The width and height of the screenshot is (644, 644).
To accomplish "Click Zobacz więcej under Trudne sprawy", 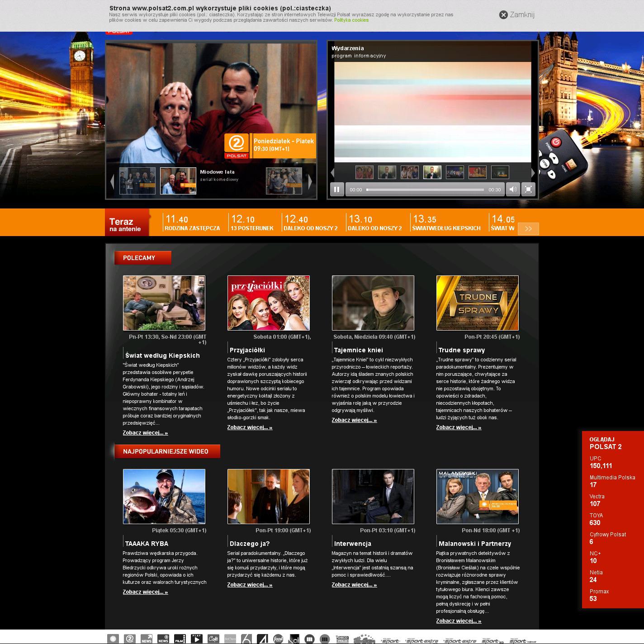I will 459,427.
